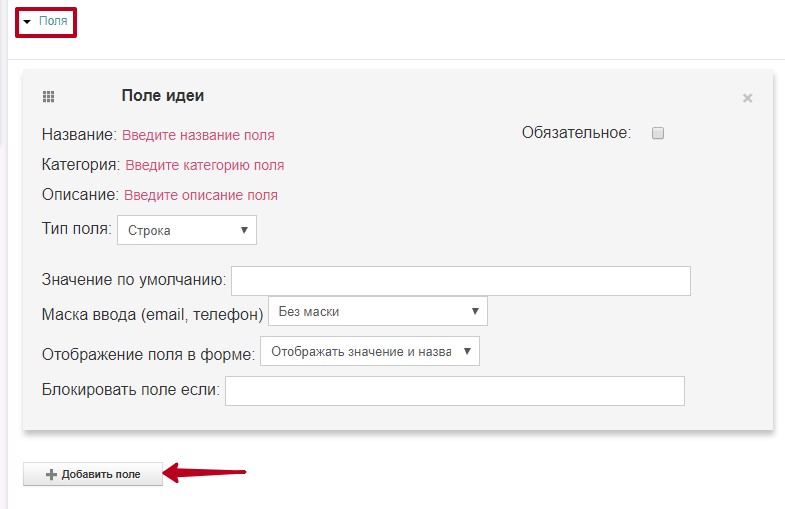This screenshot has width=785, height=509.
Task: Focus the Значение по умолчанию input
Action: [x=461, y=281]
